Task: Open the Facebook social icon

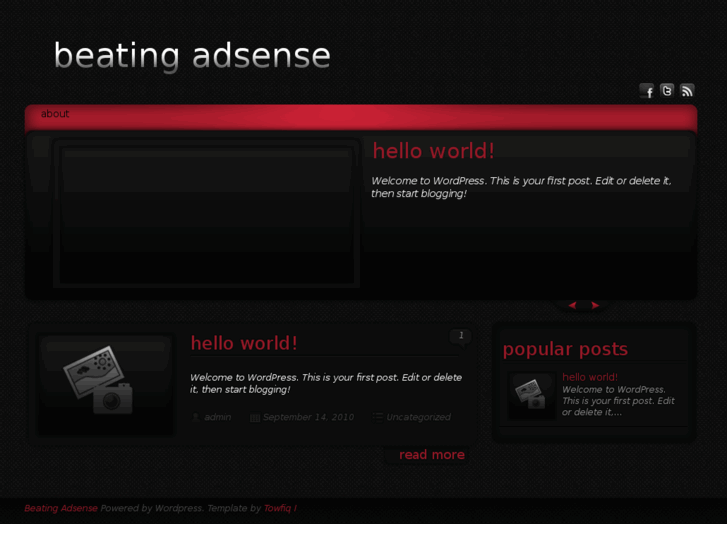Action: point(646,91)
